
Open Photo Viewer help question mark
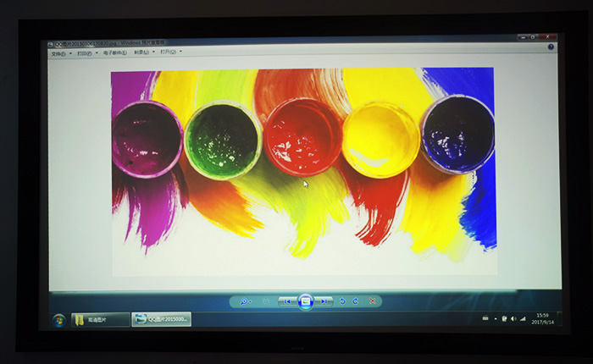tap(551, 47)
